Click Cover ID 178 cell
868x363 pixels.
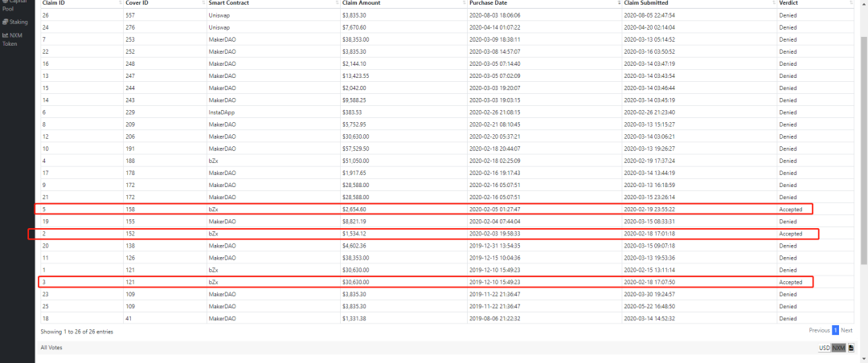coord(165,173)
